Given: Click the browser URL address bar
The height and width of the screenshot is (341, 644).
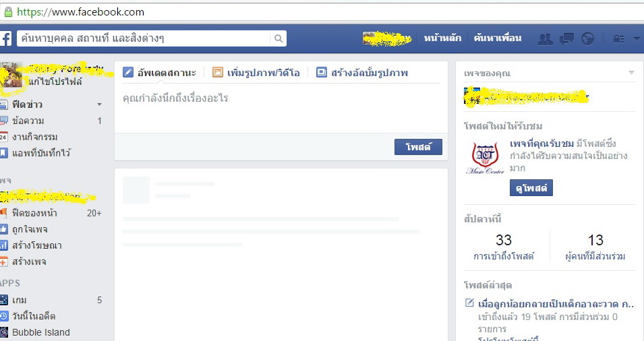Looking at the screenshot, I should [322, 12].
